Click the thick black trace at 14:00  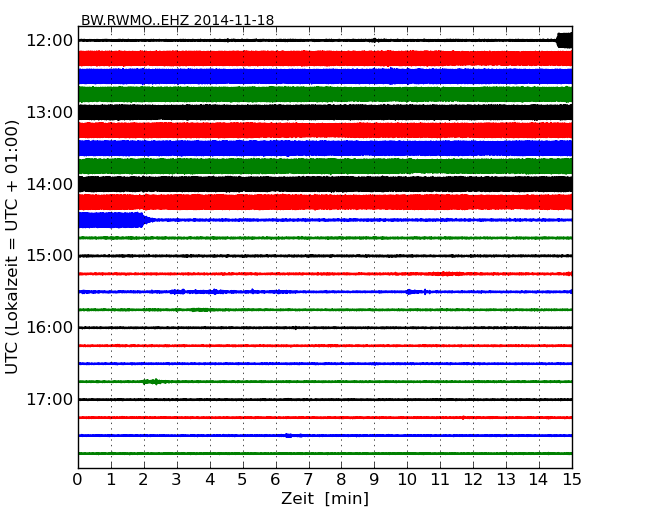point(325,184)
